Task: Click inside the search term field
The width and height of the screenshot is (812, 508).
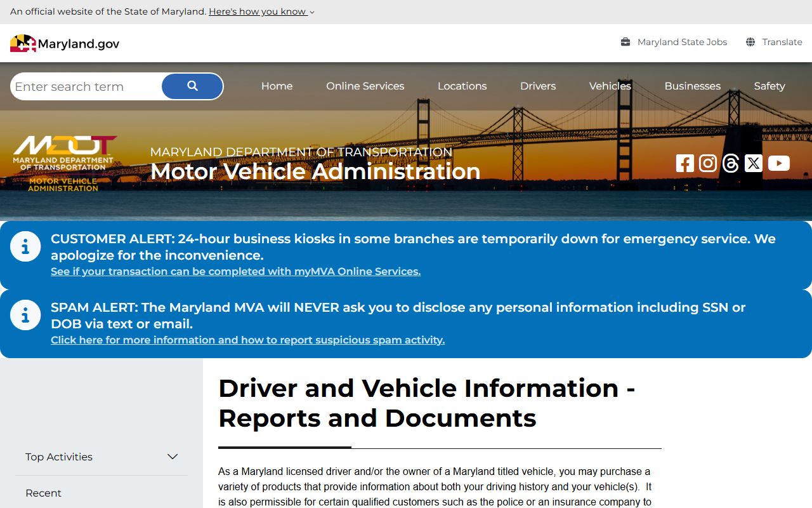Action: coord(86,86)
